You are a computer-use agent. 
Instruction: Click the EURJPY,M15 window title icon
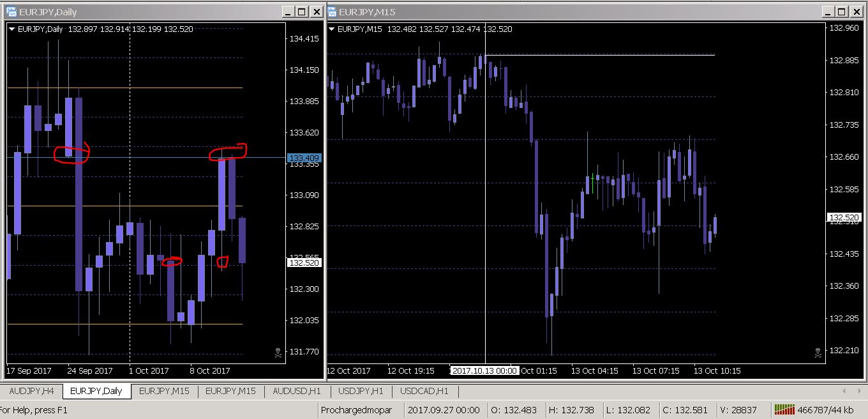333,11
